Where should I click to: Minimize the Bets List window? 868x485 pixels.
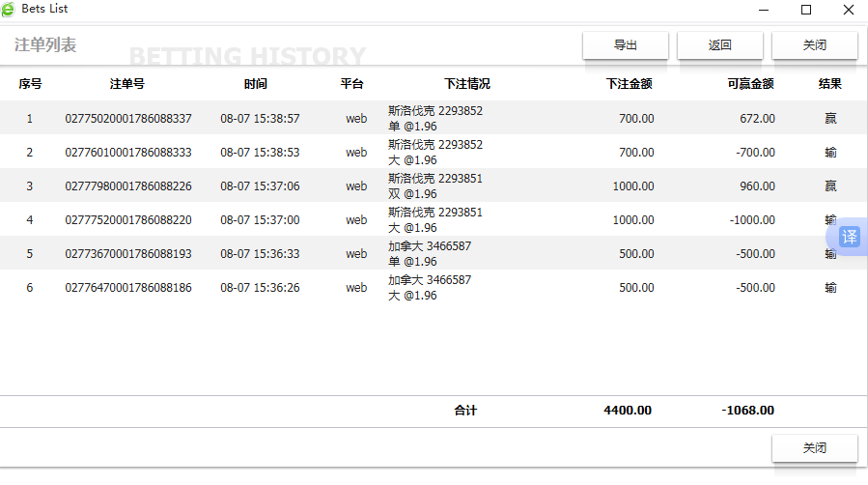tap(764, 10)
